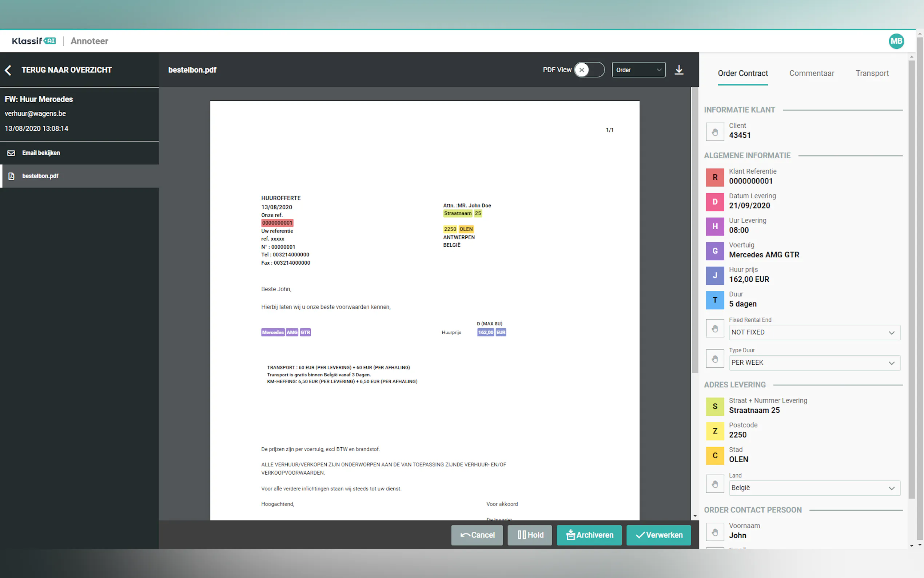The height and width of the screenshot is (578, 924).
Task: Open the Order type dropdown
Action: pos(638,70)
